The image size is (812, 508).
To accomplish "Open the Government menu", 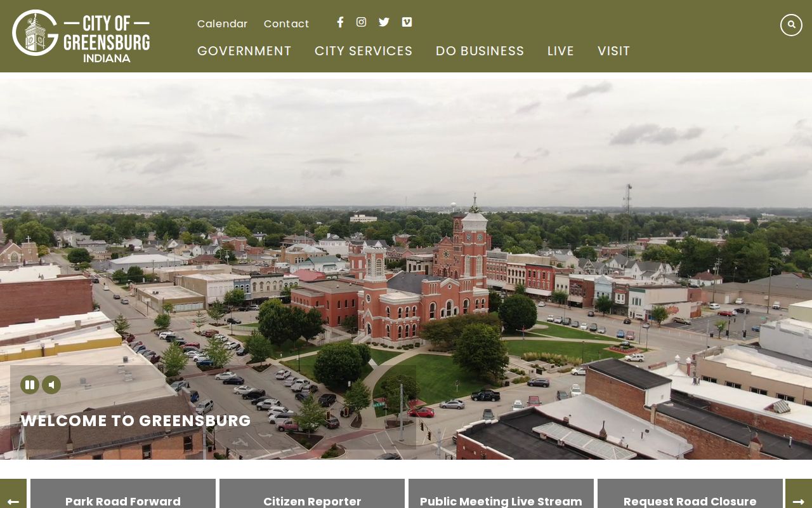I will pos(244,51).
